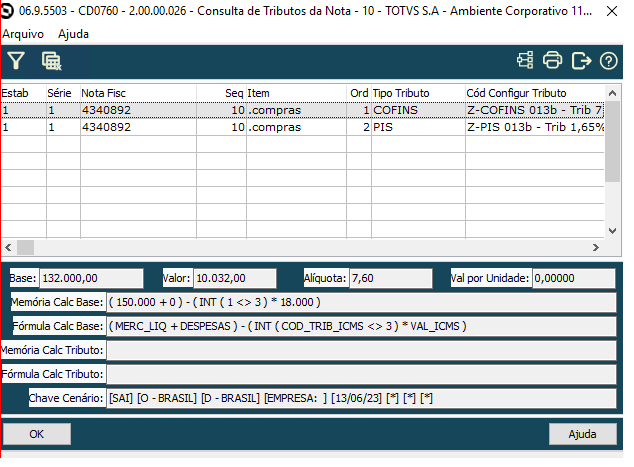634x467 pixels.
Task: Click the OK button
Action: 37,434
